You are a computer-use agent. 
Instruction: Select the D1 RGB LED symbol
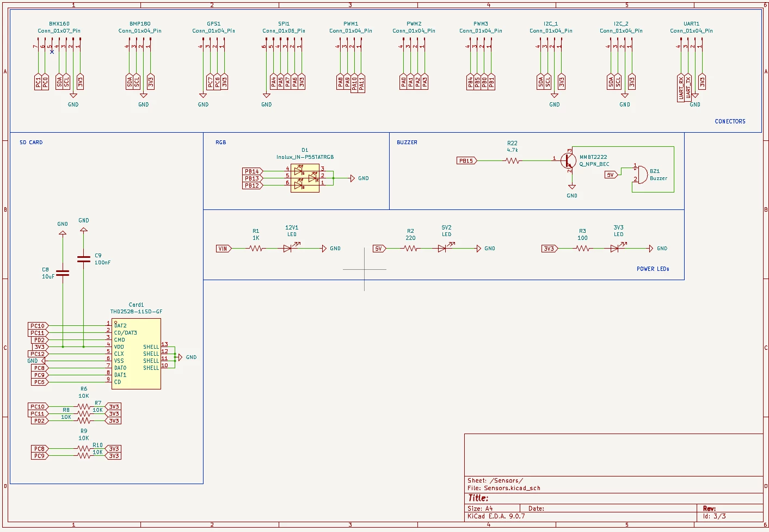click(305, 178)
